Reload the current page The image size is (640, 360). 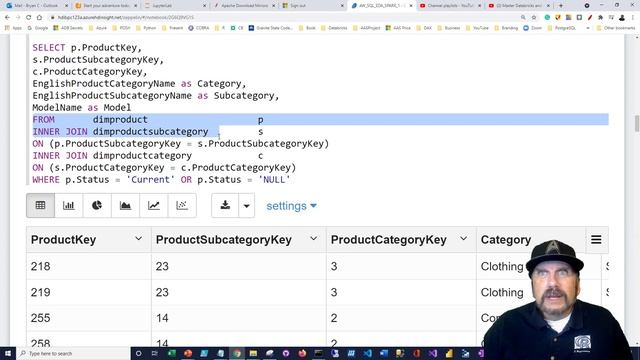point(29,18)
